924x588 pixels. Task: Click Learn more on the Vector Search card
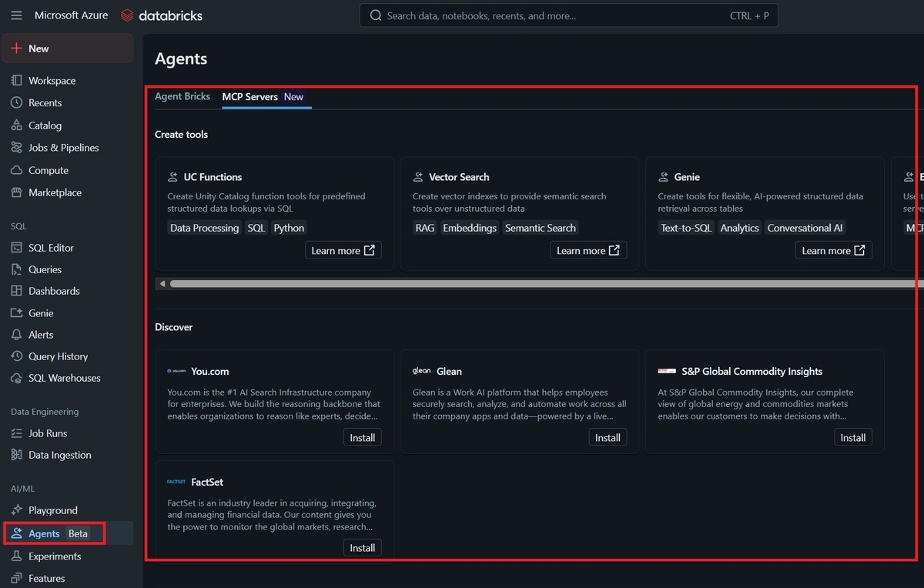coord(588,249)
